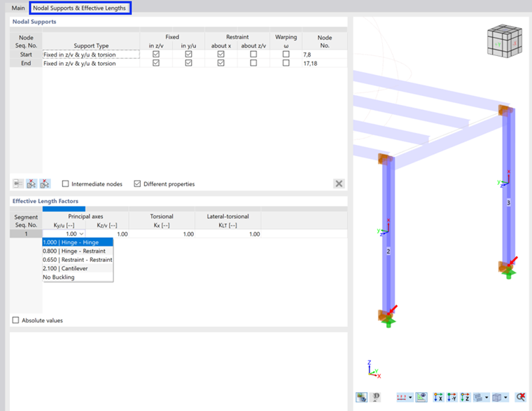Select 2.100 | Cantilever option

click(78, 268)
